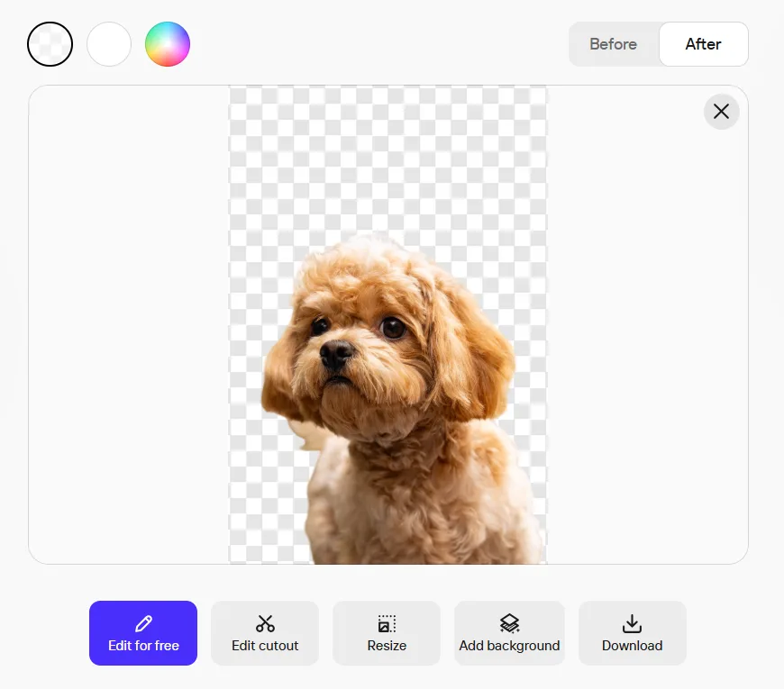The height and width of the screenshot is (689, 784).
Task: Download the cutout image
Action: click(632, 633)
